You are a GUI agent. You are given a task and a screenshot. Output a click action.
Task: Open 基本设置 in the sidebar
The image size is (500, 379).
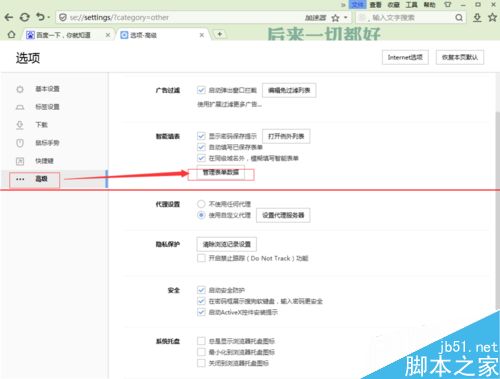tap(47, 89)
